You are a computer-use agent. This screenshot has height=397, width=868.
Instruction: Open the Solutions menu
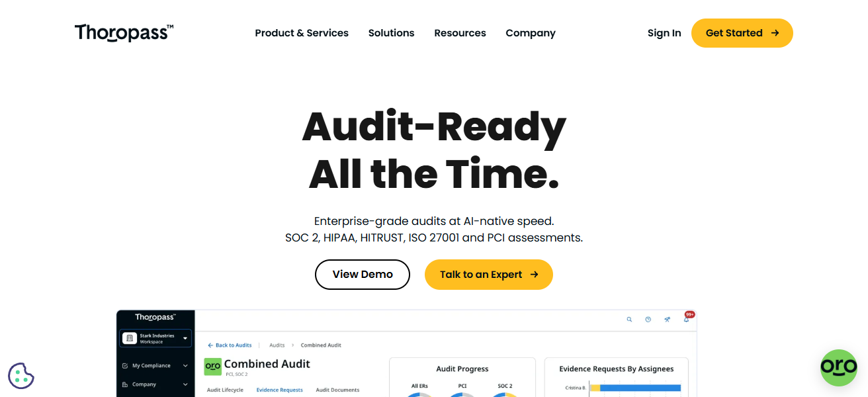391,33
